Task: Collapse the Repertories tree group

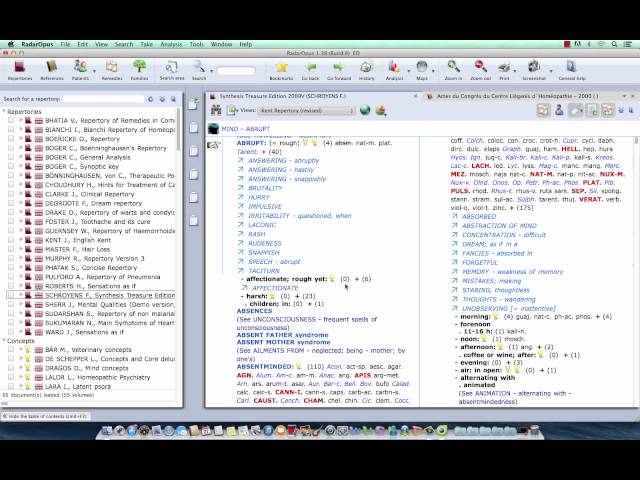Action: pos(4,111)
